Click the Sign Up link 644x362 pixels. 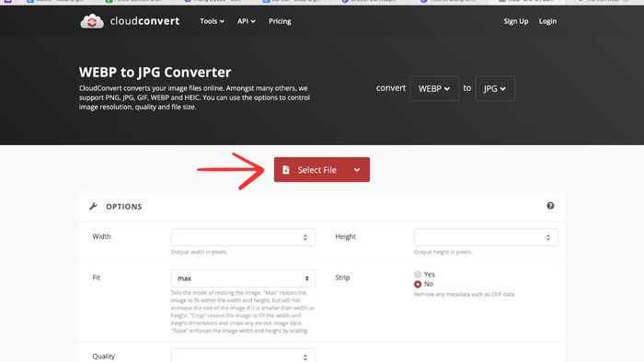coord(516,21)
